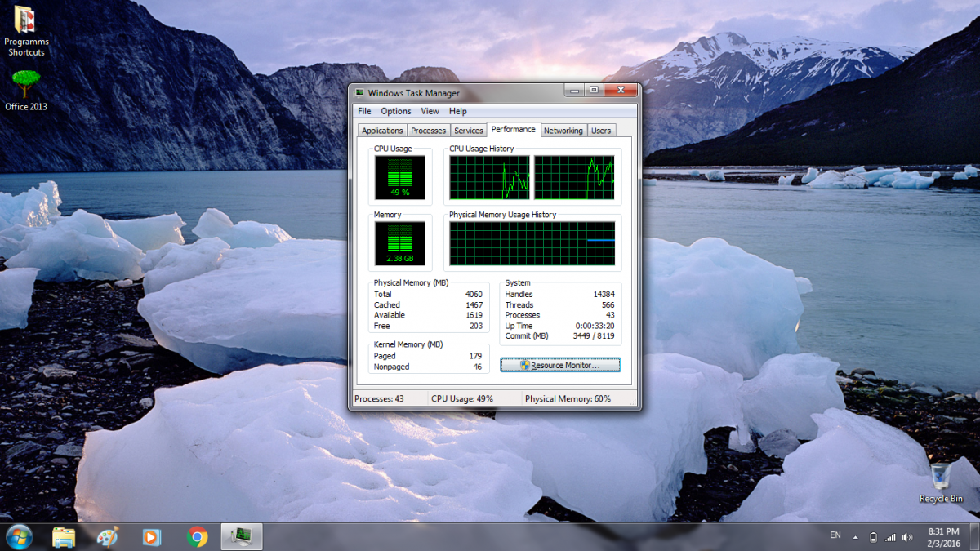Click the Resource Monitor button
This screenshot has height=551, width=980.
[x=560, y=365]
